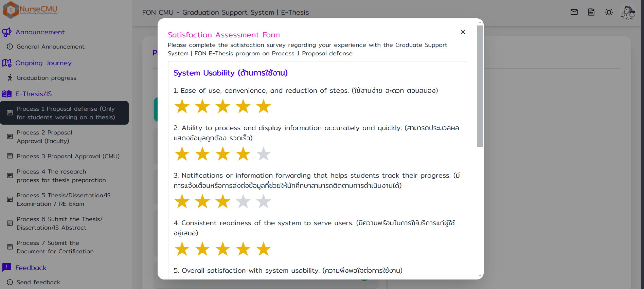Open Process 3 Proposal Approval (CMU)
The image size is (644, 289).
[68, 156]
